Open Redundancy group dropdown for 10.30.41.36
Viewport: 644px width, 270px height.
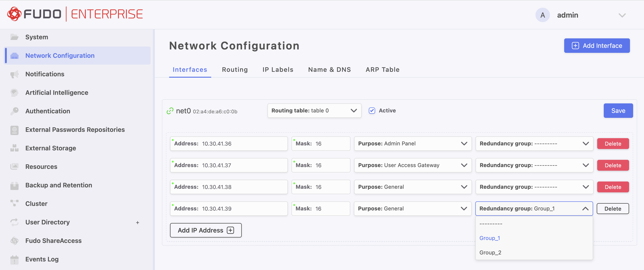(x=534, y=144)
